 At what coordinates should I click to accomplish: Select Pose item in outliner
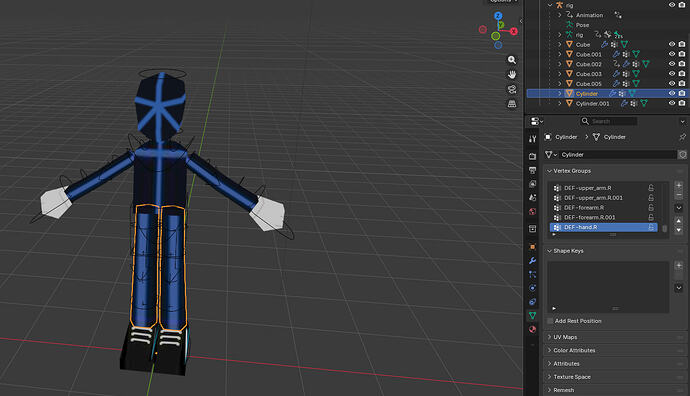582,25
